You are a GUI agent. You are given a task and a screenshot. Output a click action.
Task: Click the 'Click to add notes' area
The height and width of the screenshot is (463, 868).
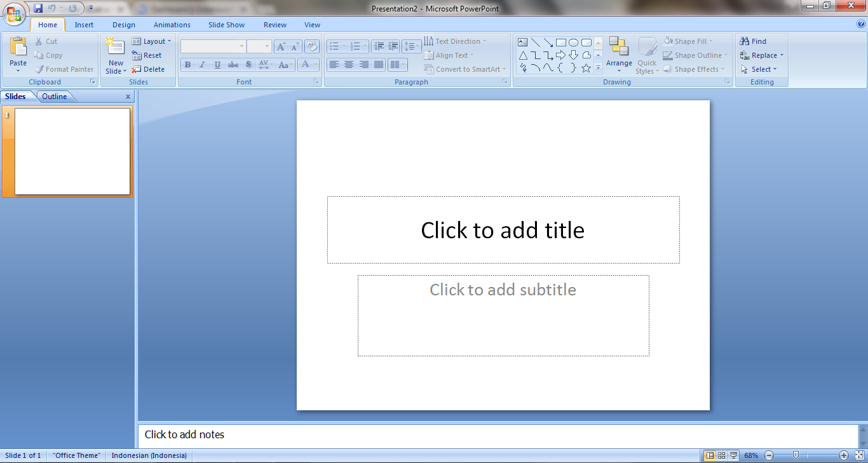tap(498, 435)
